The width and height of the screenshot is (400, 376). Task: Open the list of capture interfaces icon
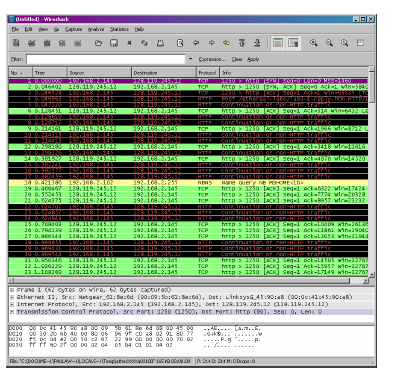[16, 43]
